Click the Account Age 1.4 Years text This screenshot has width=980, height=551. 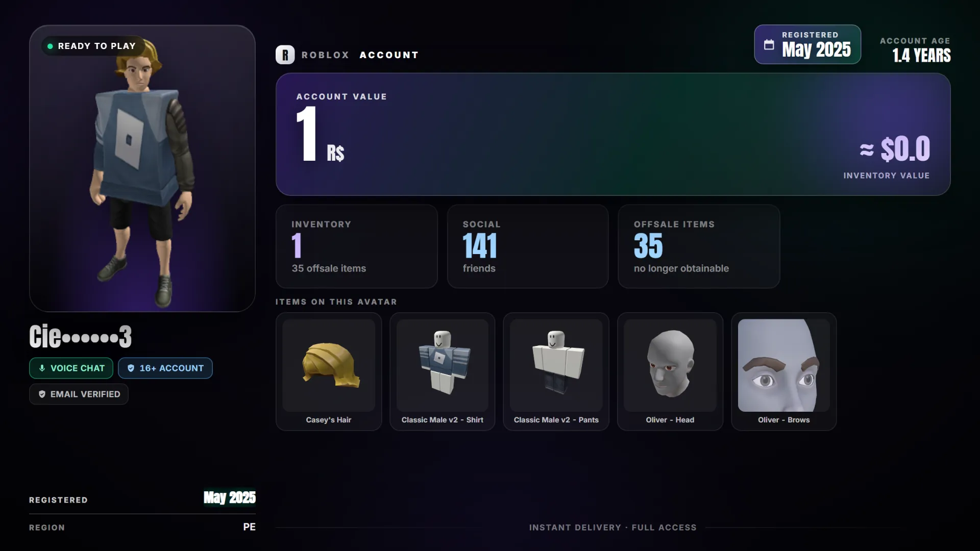(x=915, y=50)
